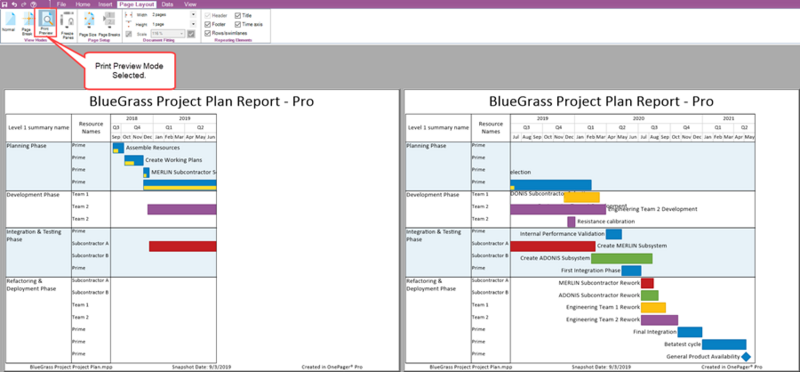Screen dimensions: 800x372
Task: Select the blue General Product Availability diamond
Action: point(746,356)
